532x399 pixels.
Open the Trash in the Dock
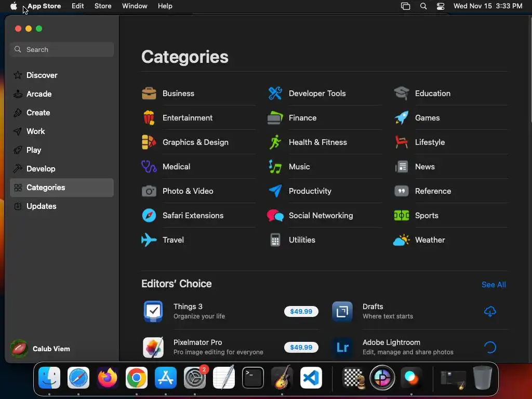(x=483, y=378)
